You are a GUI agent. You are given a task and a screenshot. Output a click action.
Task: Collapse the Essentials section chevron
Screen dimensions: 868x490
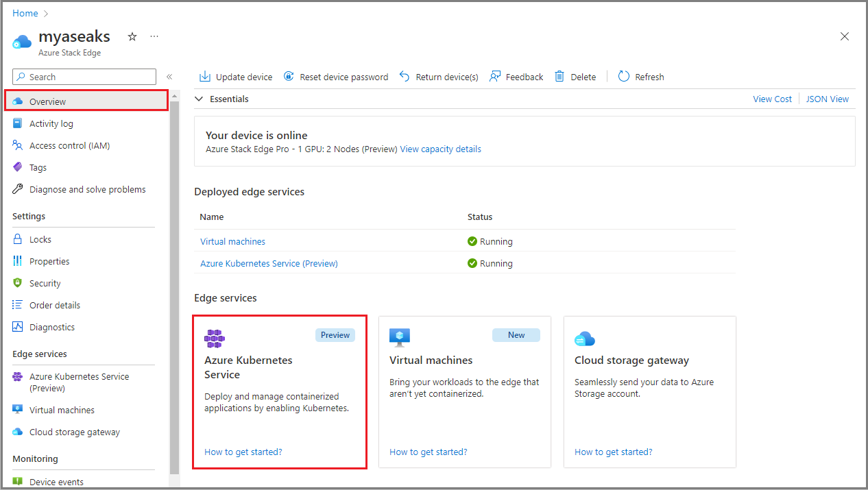coord(199,99)
